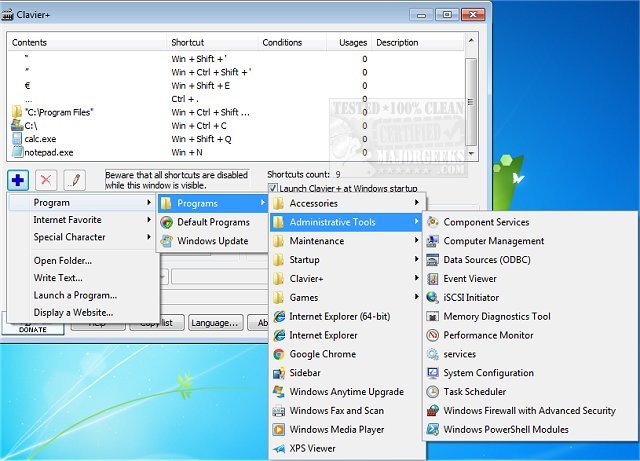Select Internet Explorer (64-bit) program
The image size is (640, 461).
pyautogui.click(x=347, y=316)
